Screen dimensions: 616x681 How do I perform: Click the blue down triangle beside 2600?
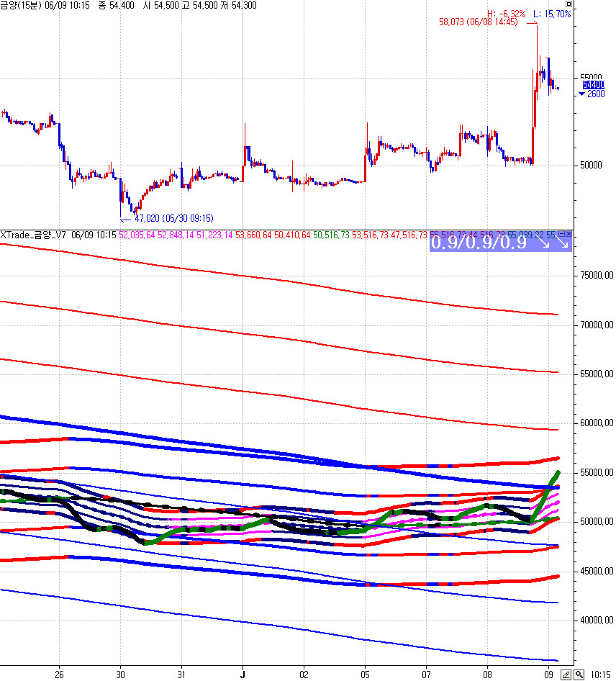(x=581, y=94)
